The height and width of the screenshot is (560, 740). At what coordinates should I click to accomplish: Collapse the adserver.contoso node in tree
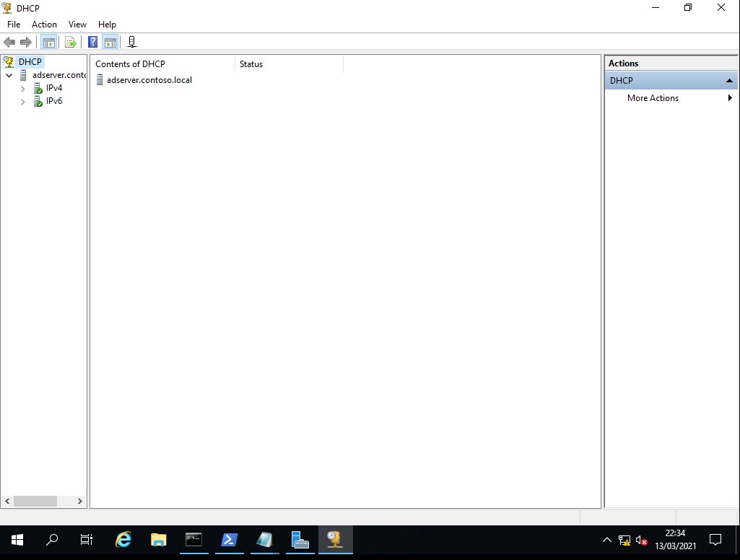9,75
